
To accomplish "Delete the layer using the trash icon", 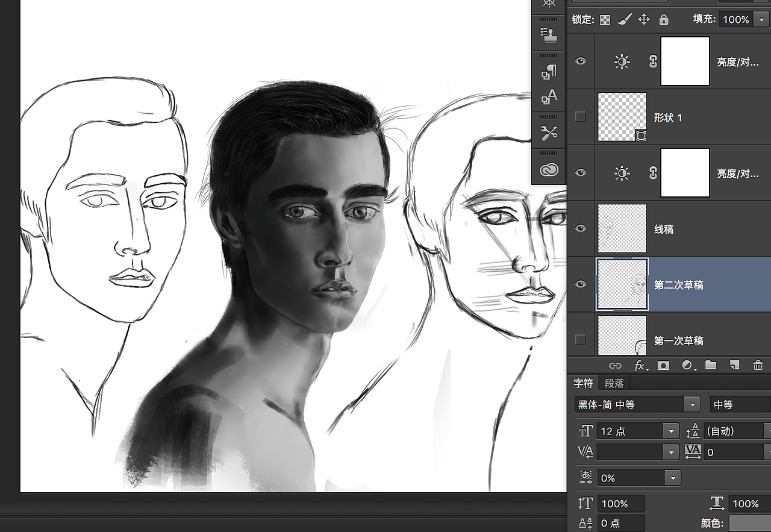I will [758, 365].
